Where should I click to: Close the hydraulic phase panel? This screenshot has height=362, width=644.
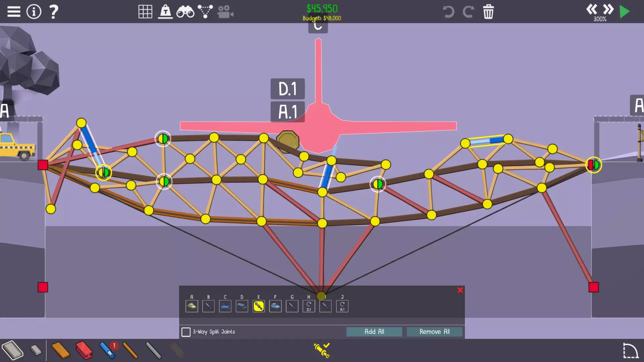coord(460,290)
